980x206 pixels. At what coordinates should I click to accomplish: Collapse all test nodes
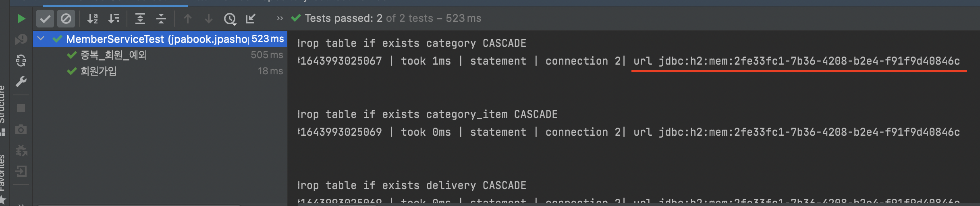(161, 19)
